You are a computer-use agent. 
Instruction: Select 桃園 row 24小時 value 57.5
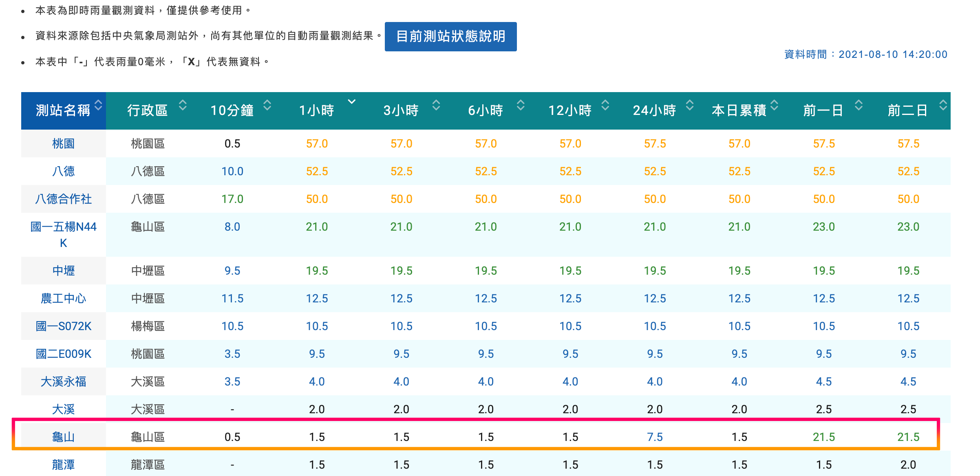[655, 143]
